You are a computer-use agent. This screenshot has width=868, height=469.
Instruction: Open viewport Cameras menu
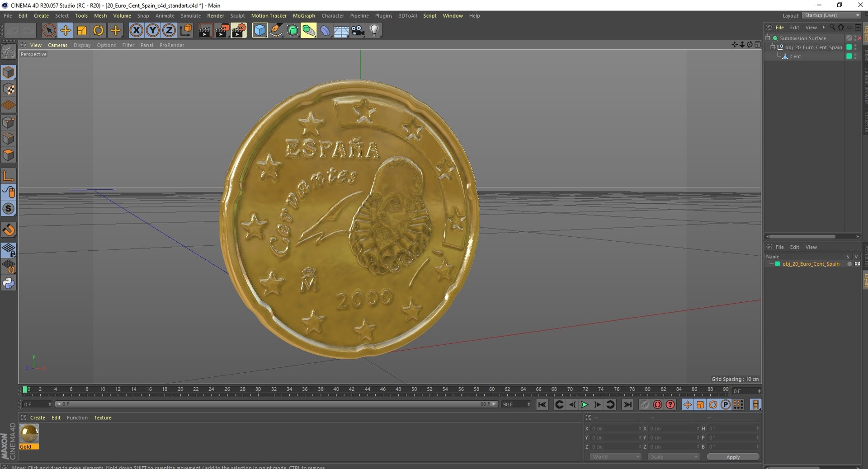pyautogui.click(x=57, y=45)
